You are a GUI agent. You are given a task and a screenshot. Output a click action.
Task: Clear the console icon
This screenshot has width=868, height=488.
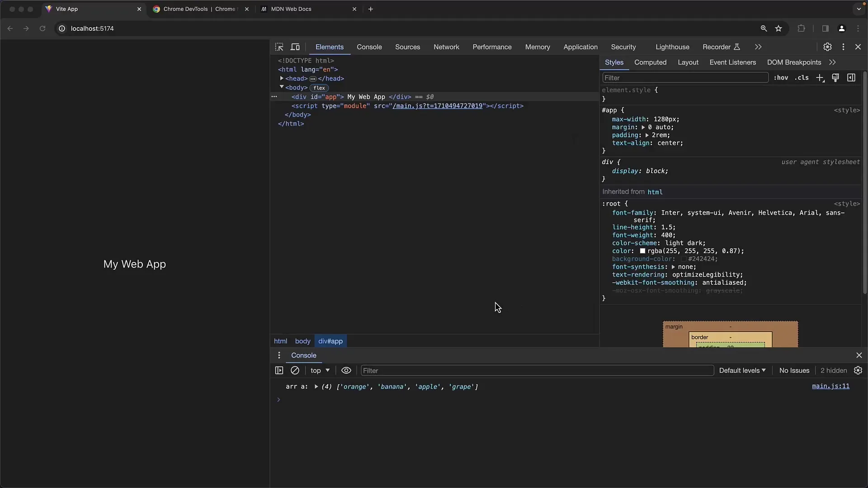click(295, 371)
